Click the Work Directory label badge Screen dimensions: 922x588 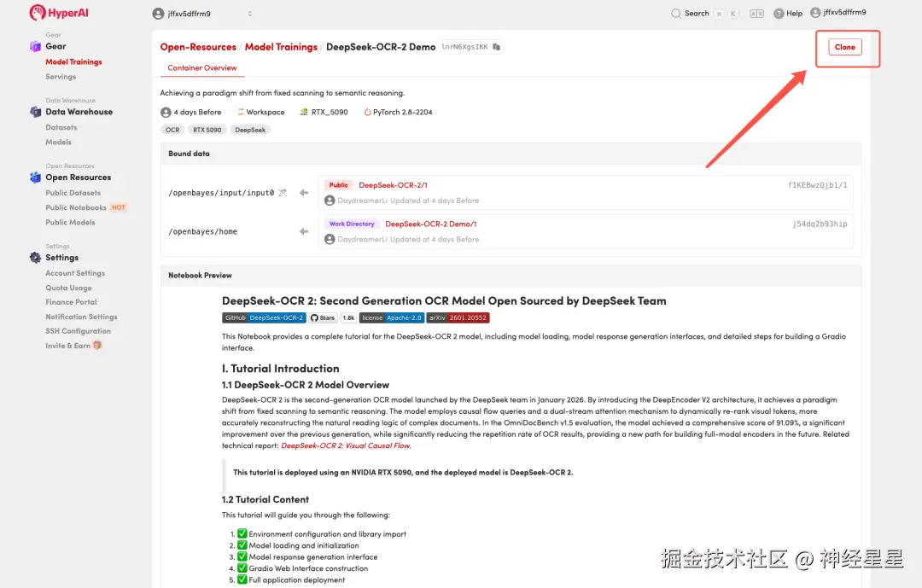point(352,224)
